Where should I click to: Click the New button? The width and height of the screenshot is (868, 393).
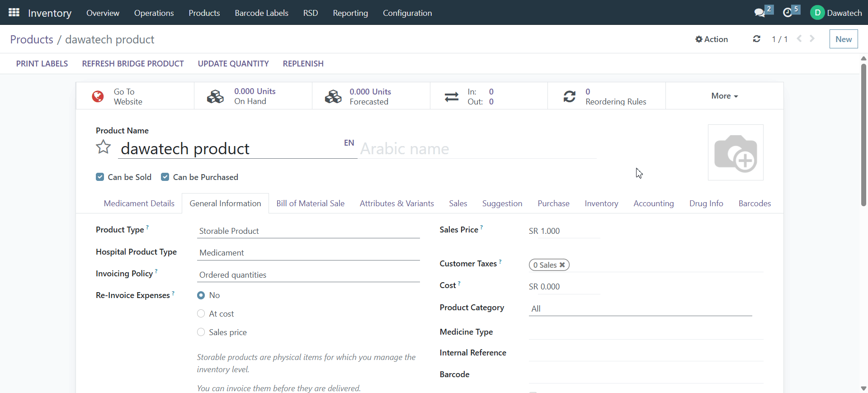[844, 39]
